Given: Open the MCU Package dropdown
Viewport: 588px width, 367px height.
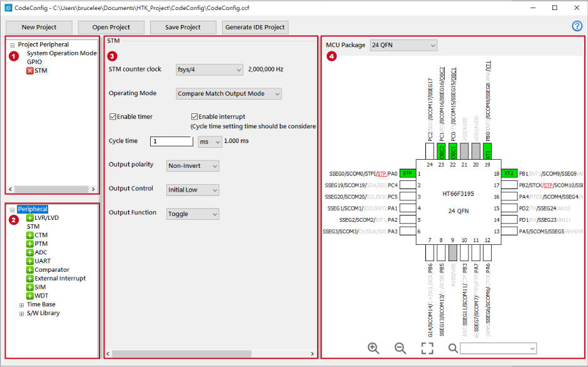Looking at the screenshot, I should pyautogui.click(x=403, y=45).
